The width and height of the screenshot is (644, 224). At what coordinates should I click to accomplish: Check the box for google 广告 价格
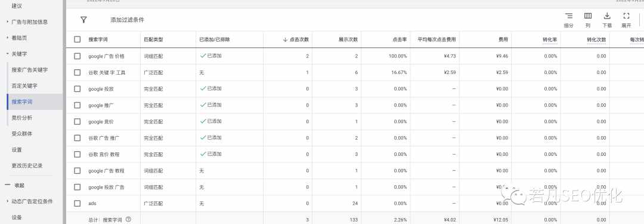click(x=77, y=56)
